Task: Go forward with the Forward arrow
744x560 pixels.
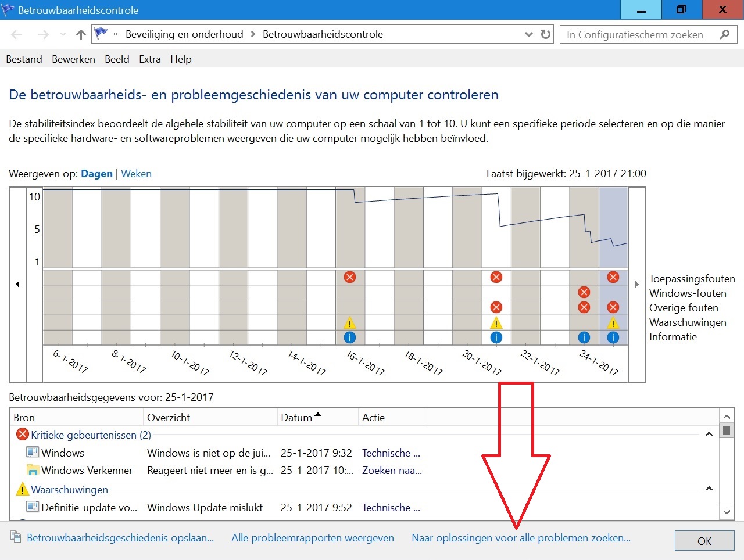Action: tap(43, 35)
